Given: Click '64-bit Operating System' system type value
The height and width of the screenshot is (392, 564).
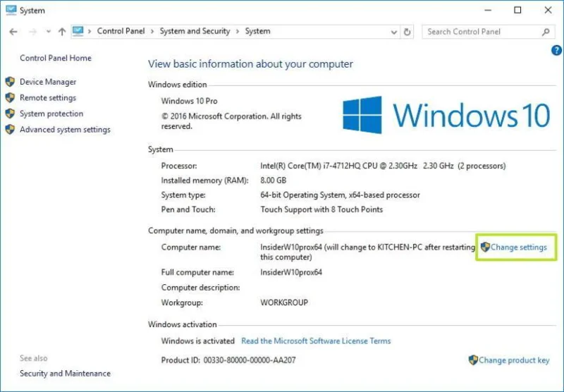Looking at the screenshot, I should [302, 195].
